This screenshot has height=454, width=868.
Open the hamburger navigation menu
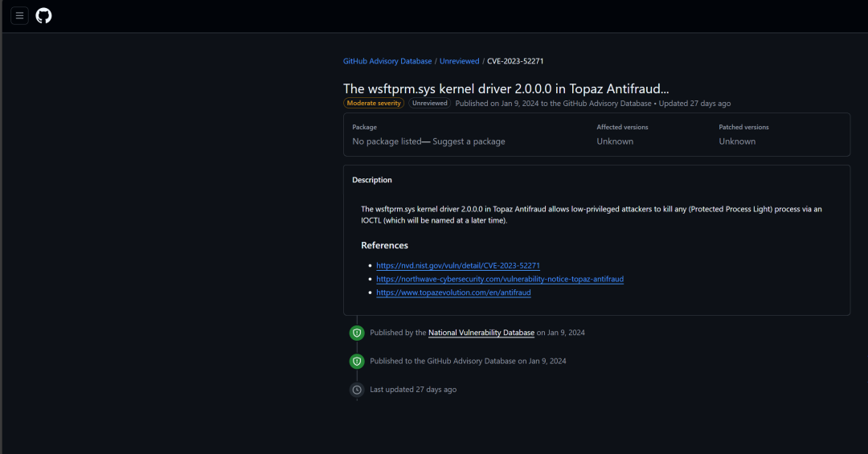(19, 15)
